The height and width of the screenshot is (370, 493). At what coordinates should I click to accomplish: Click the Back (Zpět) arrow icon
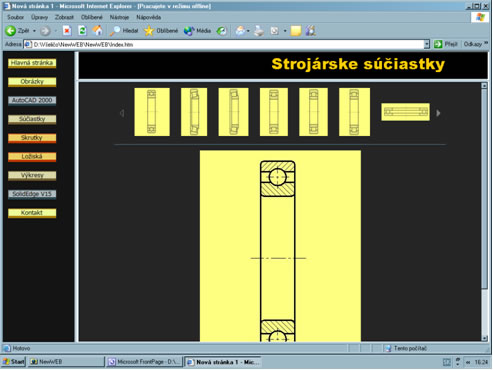coord(10,31)
